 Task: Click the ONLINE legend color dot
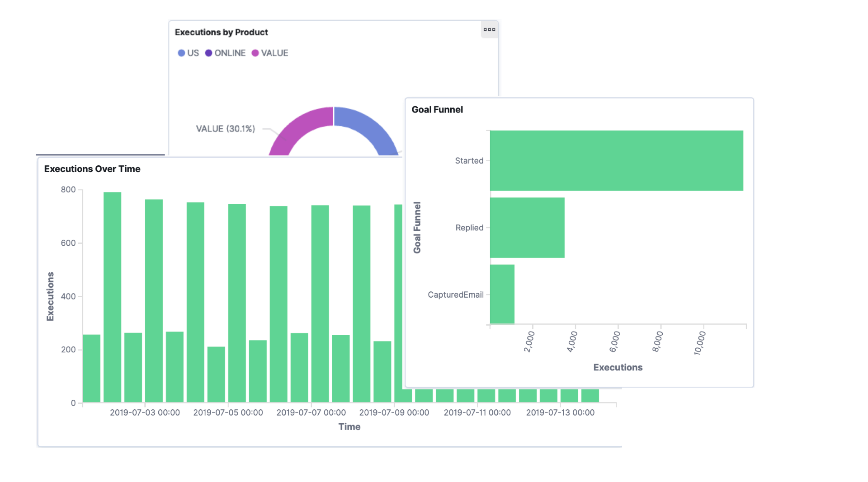(x=208, y=53)
